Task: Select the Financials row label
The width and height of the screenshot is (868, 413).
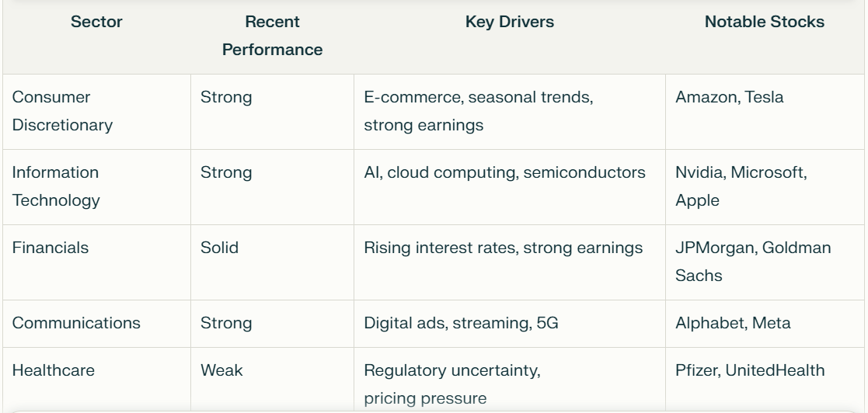Action: 96,262
